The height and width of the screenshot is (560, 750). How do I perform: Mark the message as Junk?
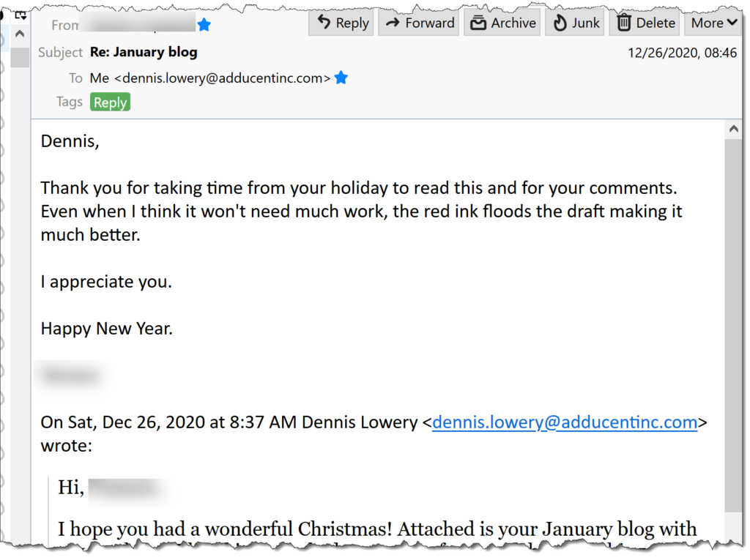(x=575, y=23)
